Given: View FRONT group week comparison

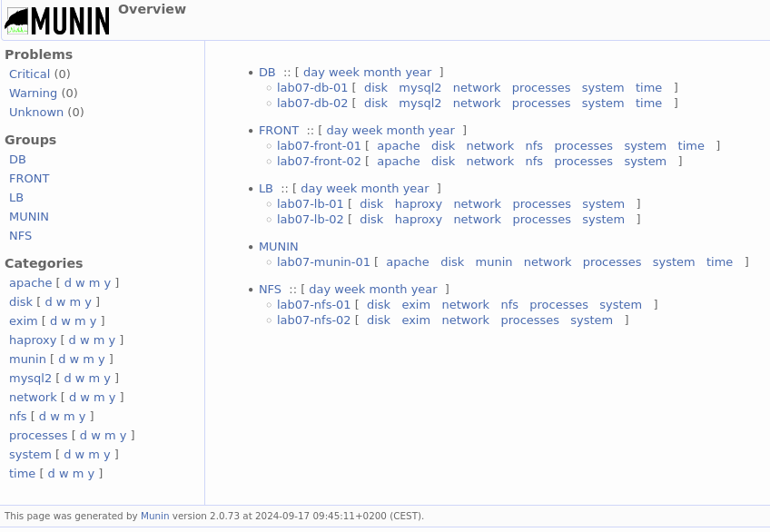Looking at the screenshot, I should pos(364,131).
